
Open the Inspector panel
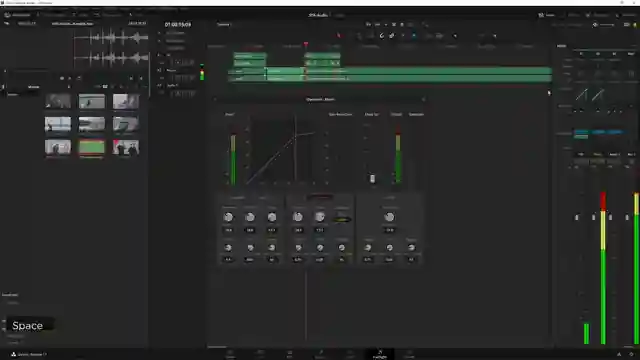click(627, 15)
